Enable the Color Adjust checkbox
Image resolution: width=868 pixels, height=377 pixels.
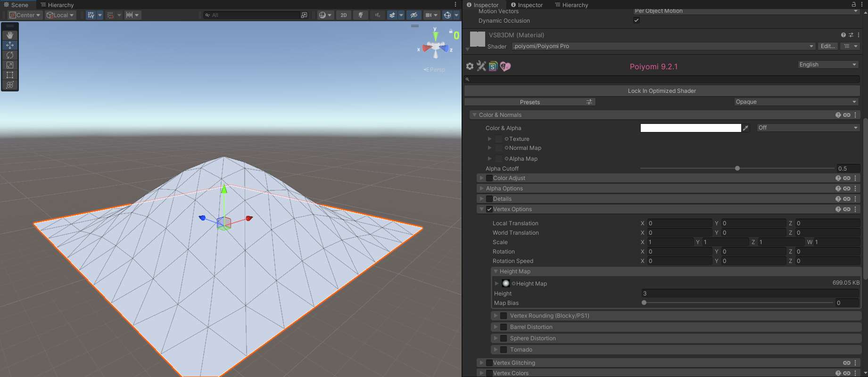[489, 178]
